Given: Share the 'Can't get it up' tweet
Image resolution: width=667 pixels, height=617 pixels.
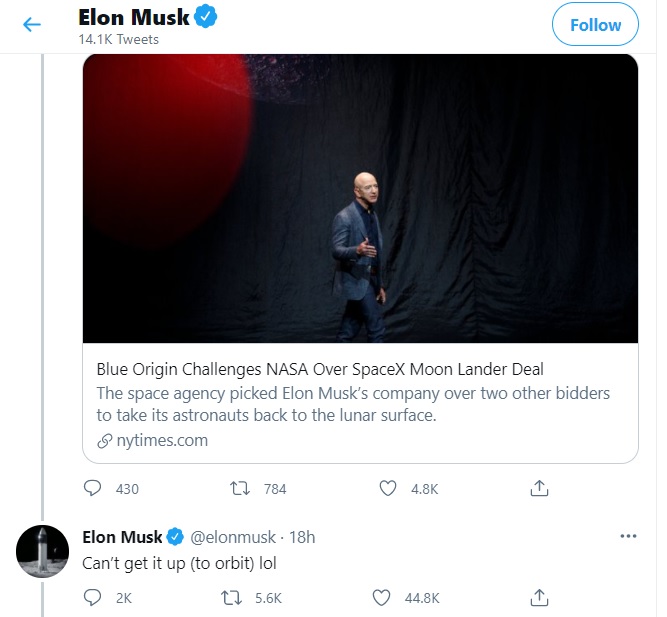Looking at the screenshot, I should click(x=539, y=597).
